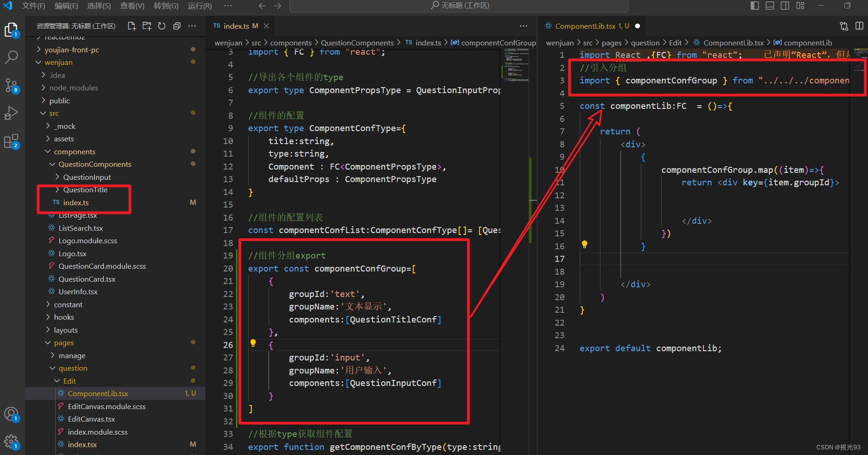Click question in right editor breadcrumb
This screenshot has width=868, height=455.
click(645, 43)
